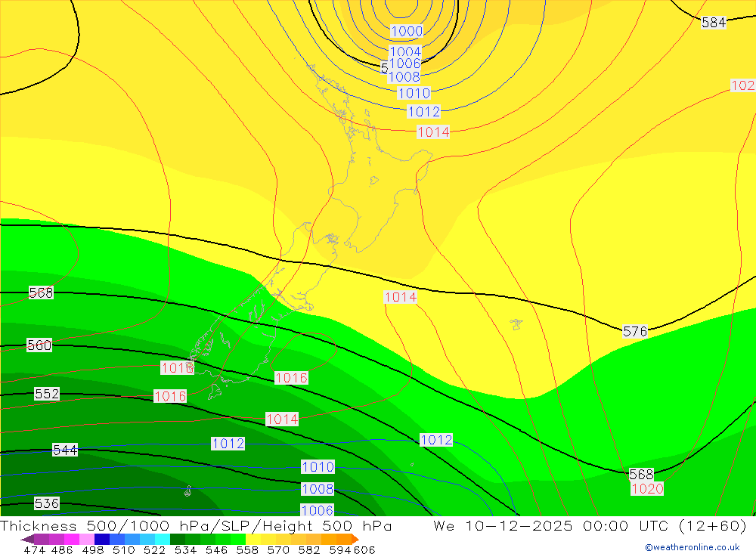Screen dimensions: 756x554
Task: Click the blue '1008' label below '1006' near the low
Action: point(404,76)
